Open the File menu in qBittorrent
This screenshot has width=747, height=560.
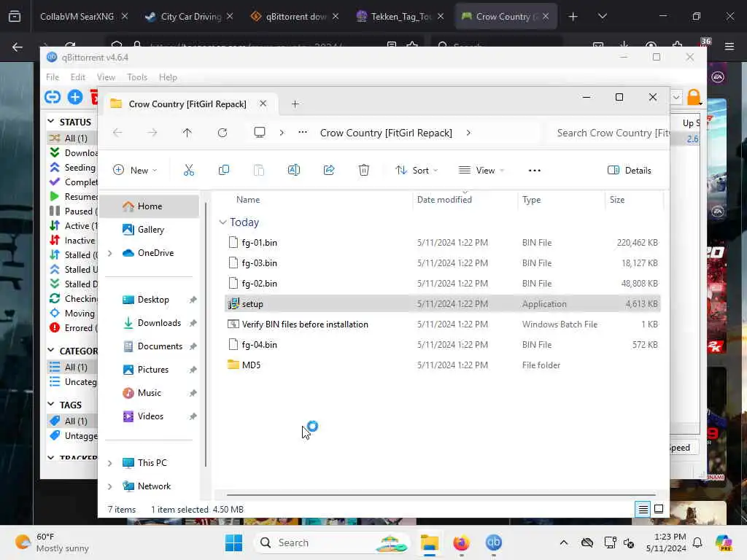click(x=53, y=77)
